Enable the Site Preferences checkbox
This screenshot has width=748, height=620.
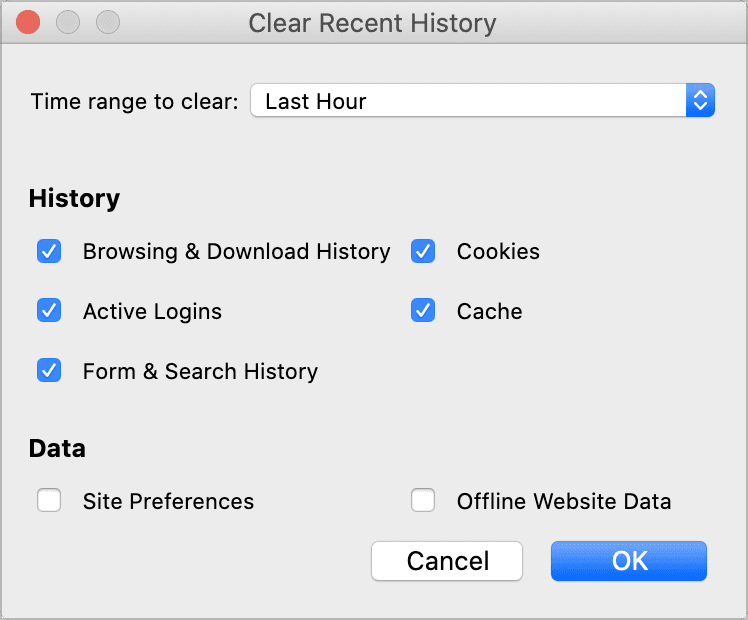[49, 501]
